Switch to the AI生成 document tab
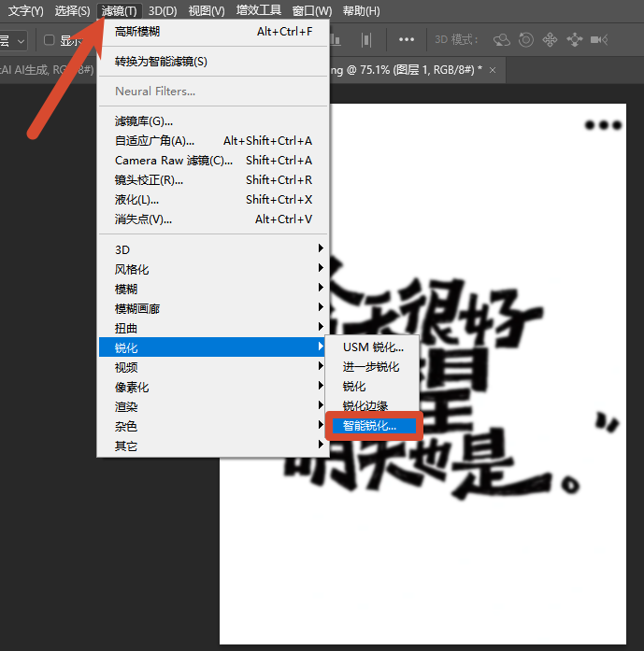This screenshot has width=644, height=651. coord(47,70)
